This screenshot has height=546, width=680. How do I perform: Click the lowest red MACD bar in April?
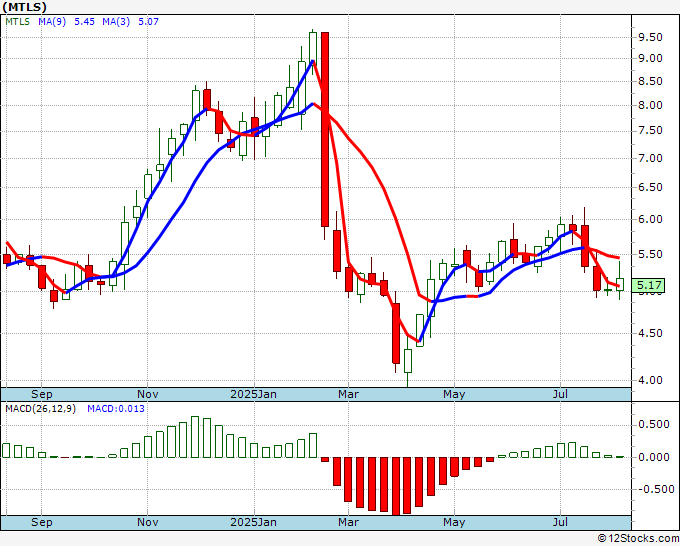(396, 486)
